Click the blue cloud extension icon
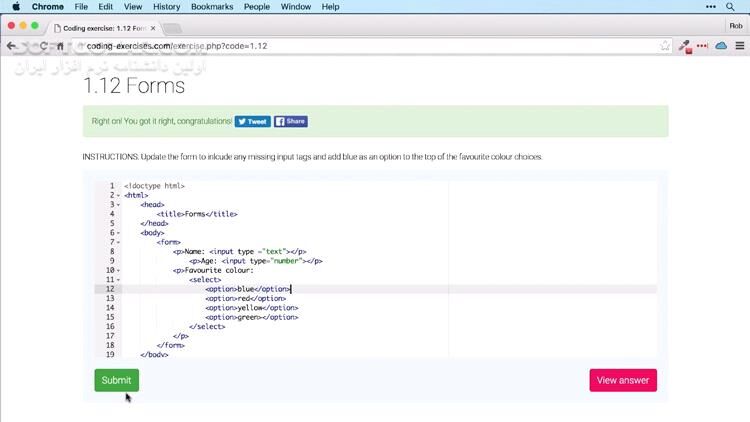Screen dimensions: 750x422 pyautogui.click(x=720, y=46)
